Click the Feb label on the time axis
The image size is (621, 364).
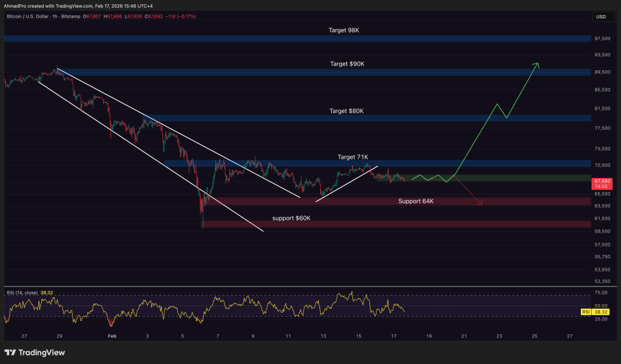tap(112, 335)
